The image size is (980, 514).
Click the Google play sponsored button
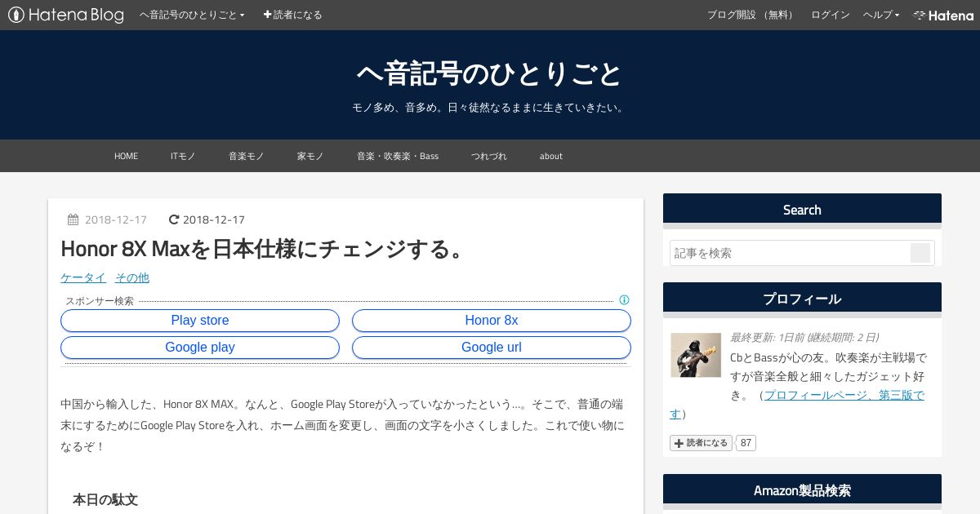pos(200,348)
